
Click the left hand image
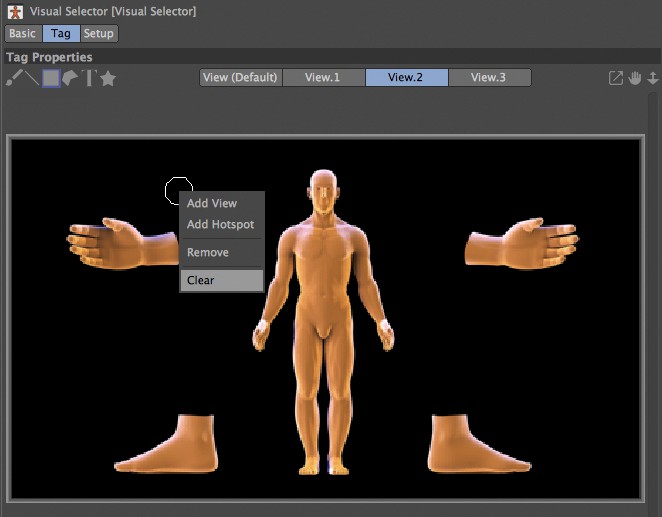122,243
